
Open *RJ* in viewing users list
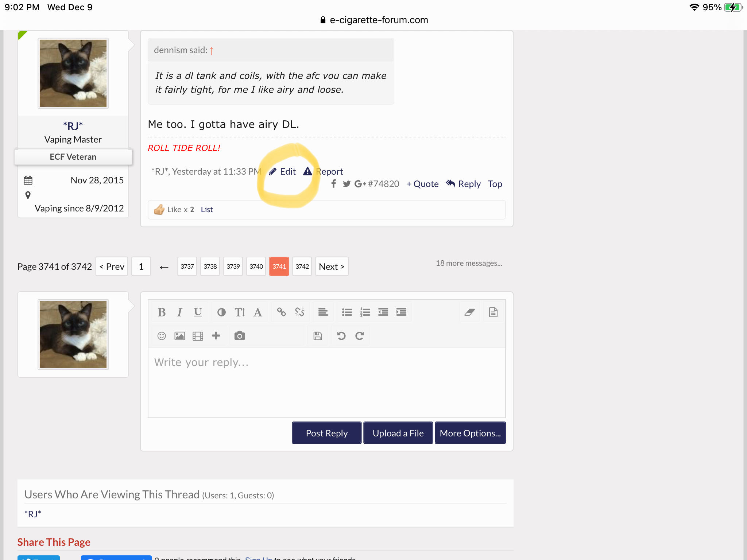33,514
